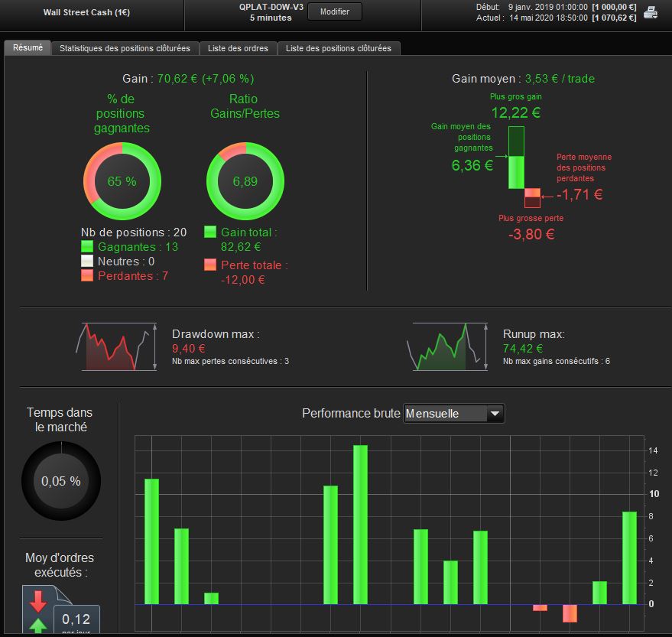Open Liste des positions clôturées tab
Screen dimensions: 672x637
coord(339,48)
